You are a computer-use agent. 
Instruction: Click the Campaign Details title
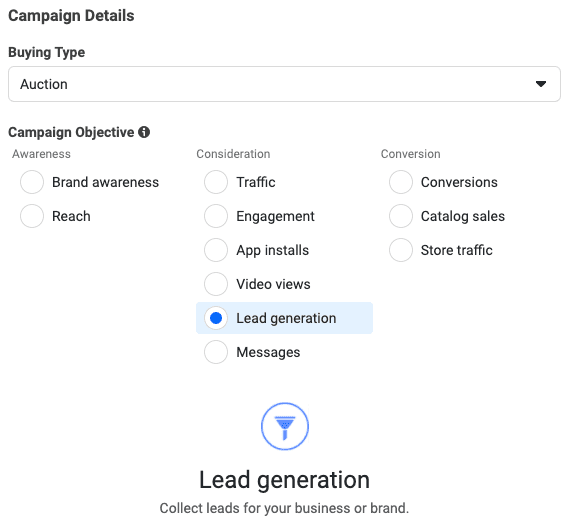[x=71, y=16]
